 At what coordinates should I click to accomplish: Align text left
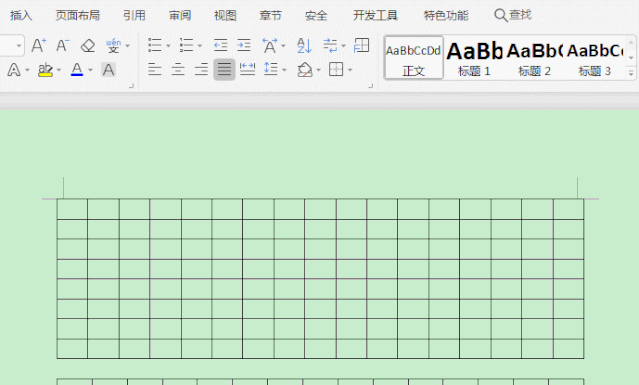[154, 70]
